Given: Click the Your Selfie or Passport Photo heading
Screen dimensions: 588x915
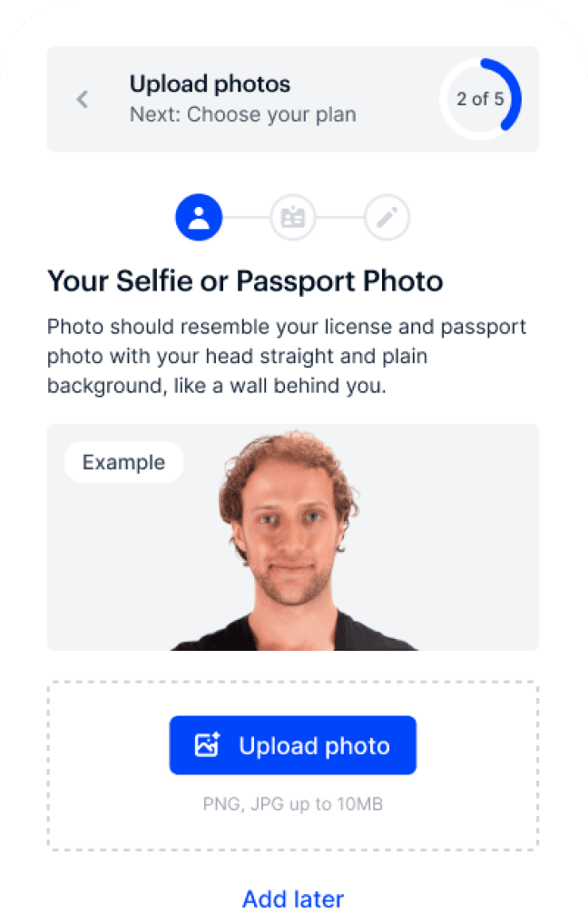Looking at the screenshot, I should pos(245,280).
